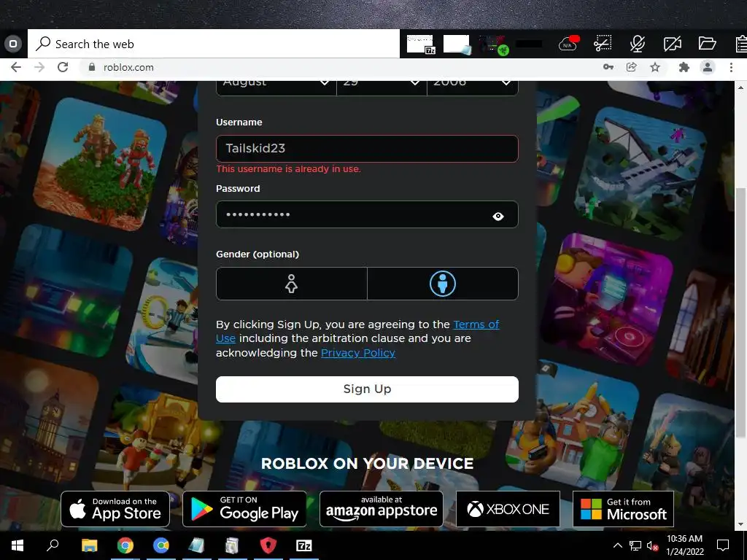Click the Search the web box

[214, 44]
